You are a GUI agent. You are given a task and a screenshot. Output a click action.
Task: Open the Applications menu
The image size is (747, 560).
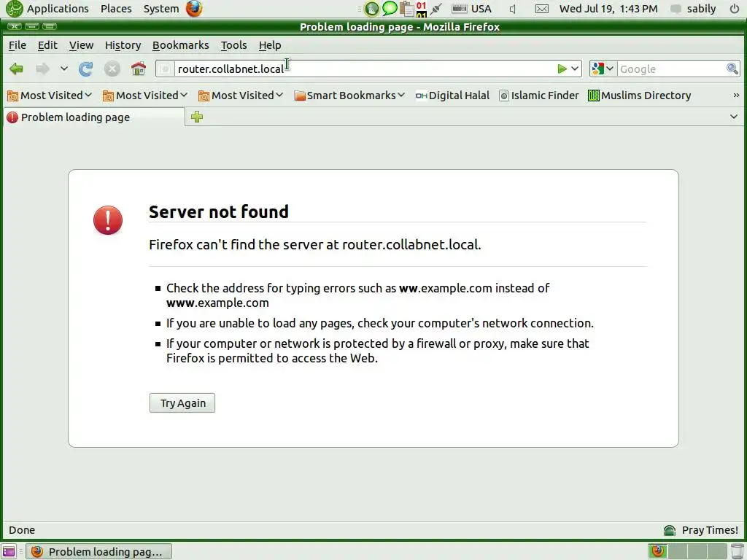click(x=58, y=9)
